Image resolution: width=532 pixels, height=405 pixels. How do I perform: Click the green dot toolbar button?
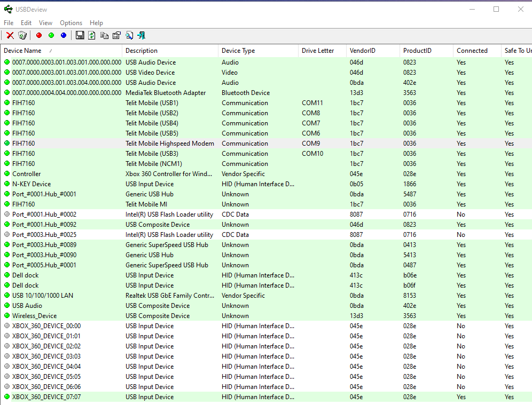(x=51, y=35)
